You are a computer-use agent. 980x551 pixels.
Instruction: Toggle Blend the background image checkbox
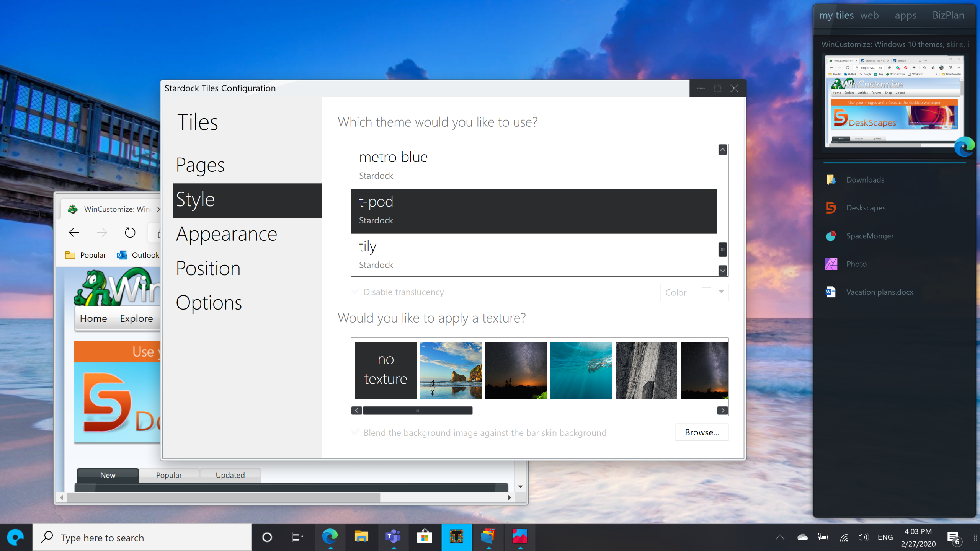coord(355,432)
